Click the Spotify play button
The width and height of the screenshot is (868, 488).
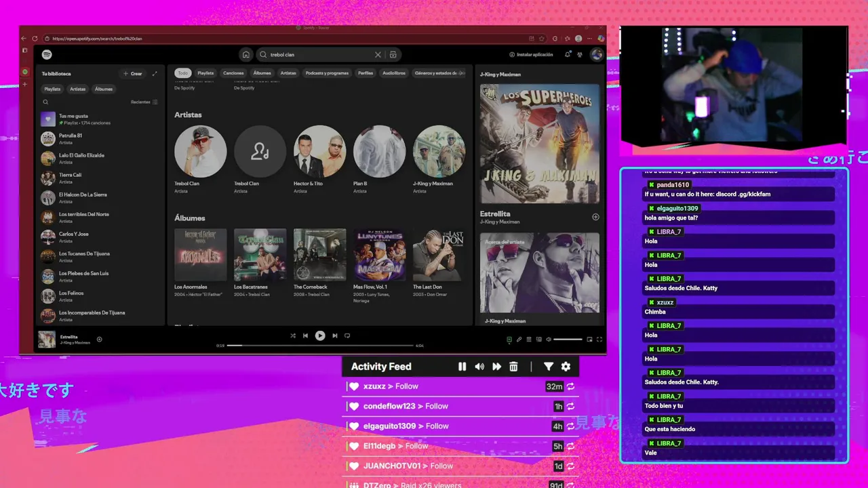click(x=320, y=335)
